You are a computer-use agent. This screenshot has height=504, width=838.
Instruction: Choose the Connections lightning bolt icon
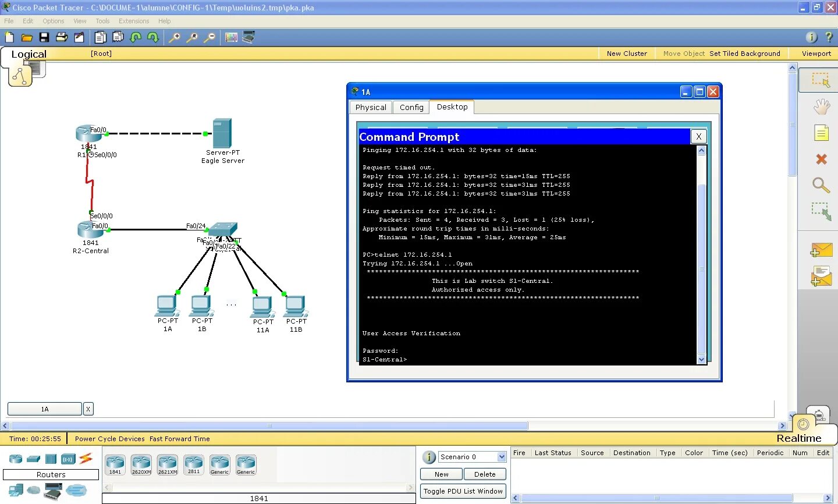pos(86,459)
